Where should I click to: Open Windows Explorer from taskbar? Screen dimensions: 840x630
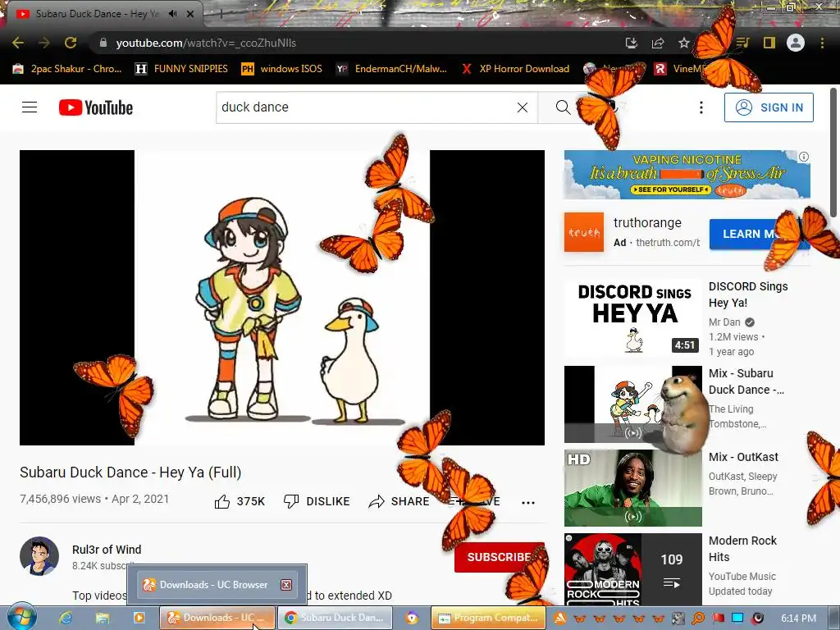tap(102, 618)
